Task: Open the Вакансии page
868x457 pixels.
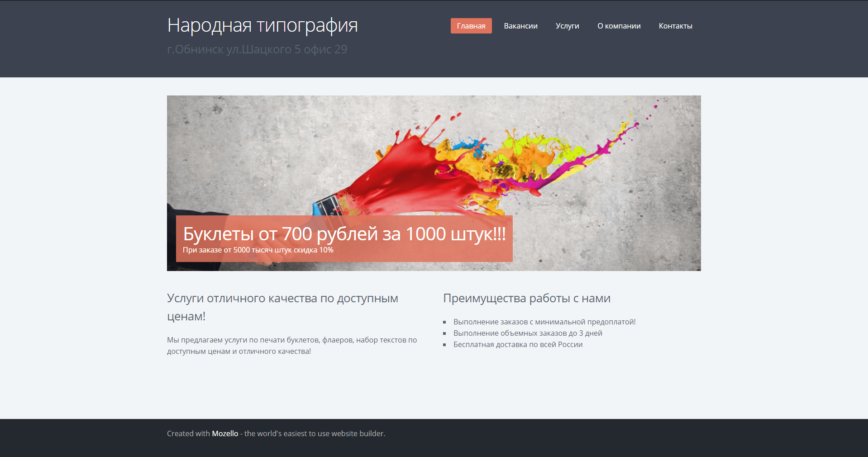Action: click(520, 26)
